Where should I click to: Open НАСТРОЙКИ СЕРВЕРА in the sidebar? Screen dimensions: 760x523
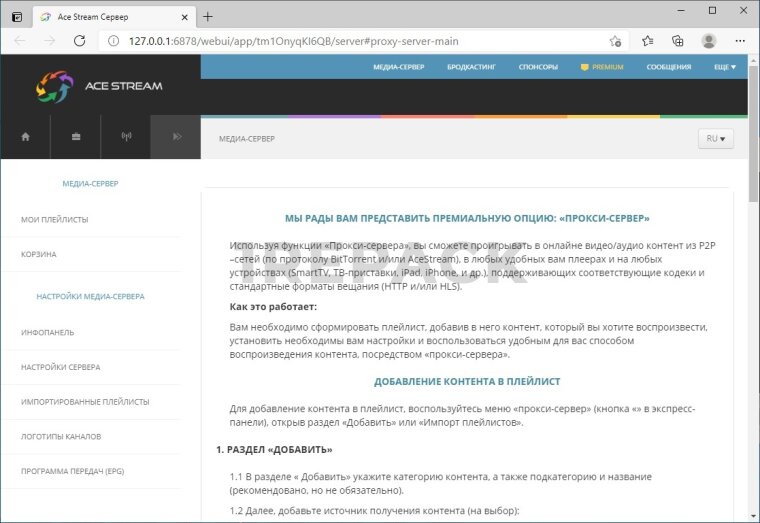pyautogui.click(x=61, y=367)
